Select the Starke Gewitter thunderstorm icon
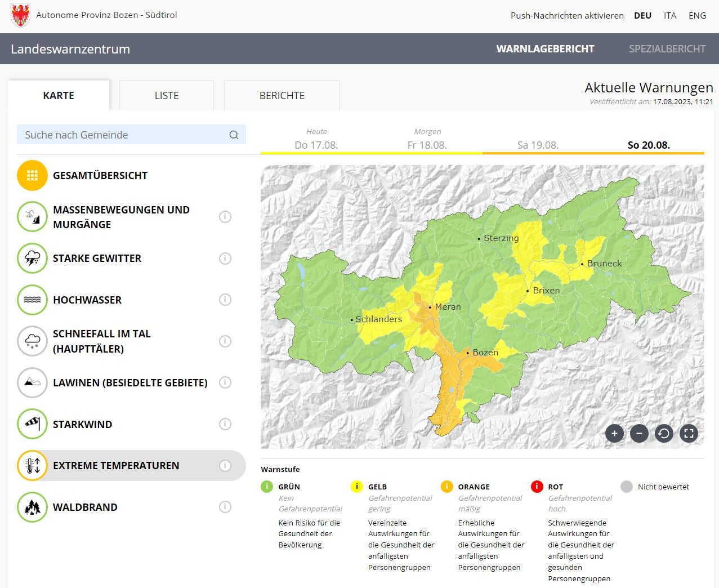 click(32, 259)
